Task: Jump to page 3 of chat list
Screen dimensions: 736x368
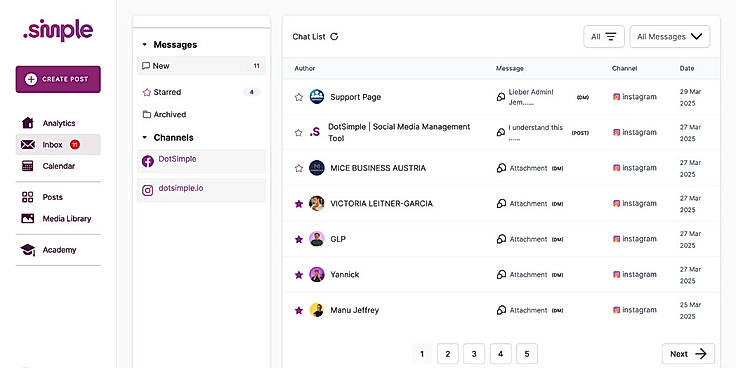Action: coord(474,354)
